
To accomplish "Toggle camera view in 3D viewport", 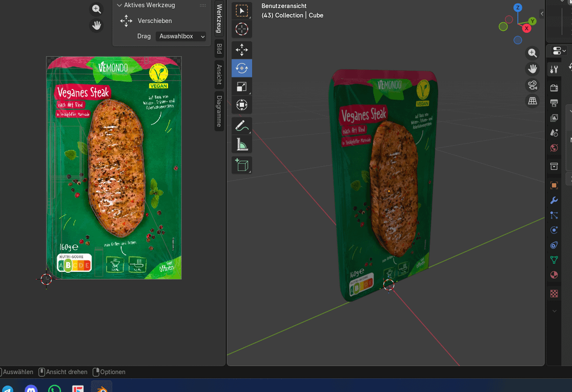I will (532, 85).
